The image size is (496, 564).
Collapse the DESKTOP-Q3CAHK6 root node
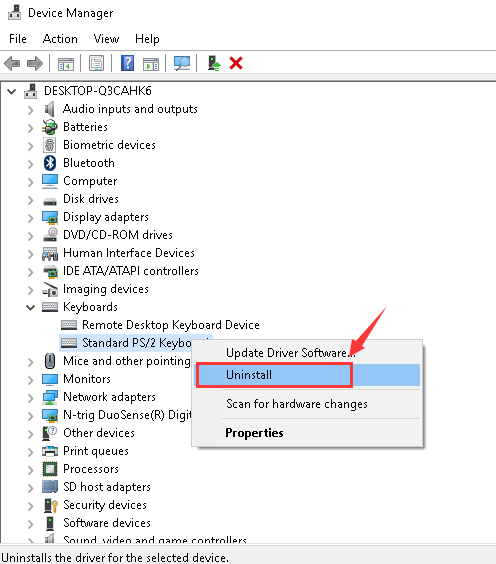12,91
